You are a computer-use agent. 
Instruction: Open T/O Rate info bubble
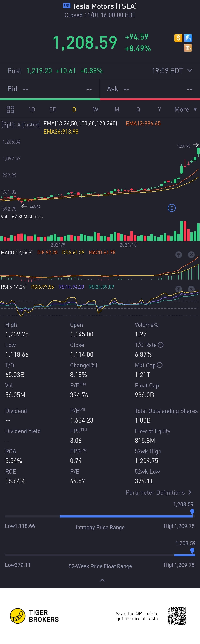click(x=161, y=345)
